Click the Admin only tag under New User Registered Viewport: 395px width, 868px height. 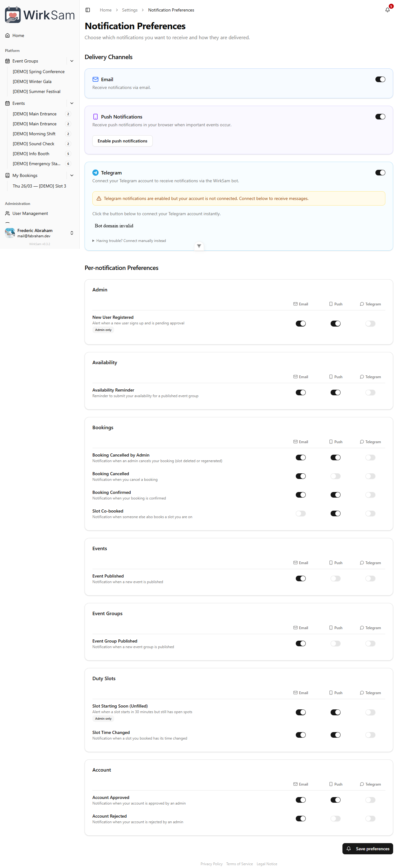click(104, 330)
